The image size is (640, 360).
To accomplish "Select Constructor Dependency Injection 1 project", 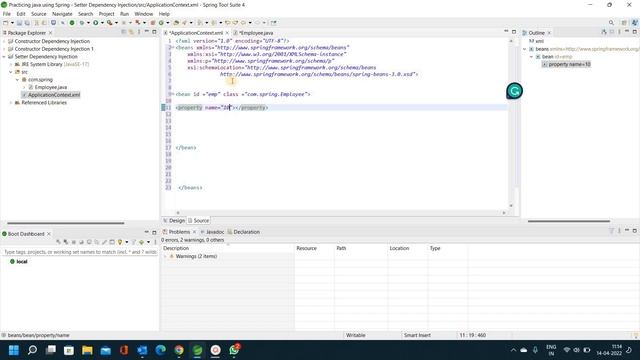I will (x=54, y=49).
